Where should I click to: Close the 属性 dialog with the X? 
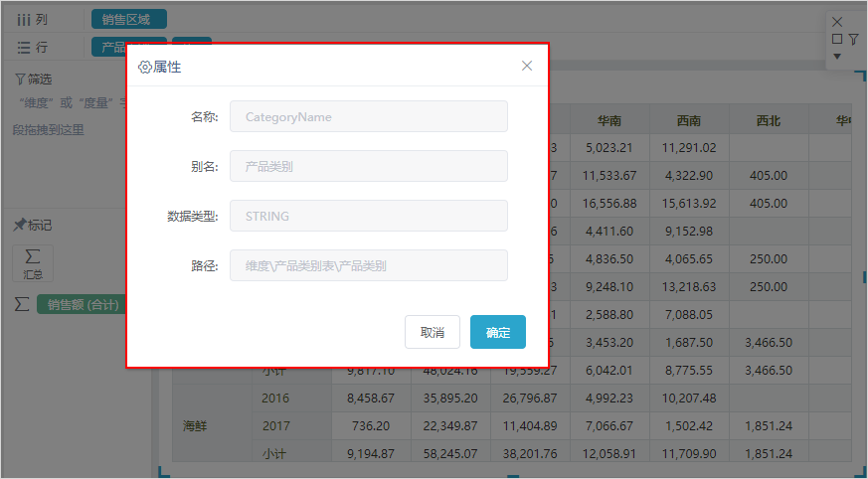coord(526,66)
